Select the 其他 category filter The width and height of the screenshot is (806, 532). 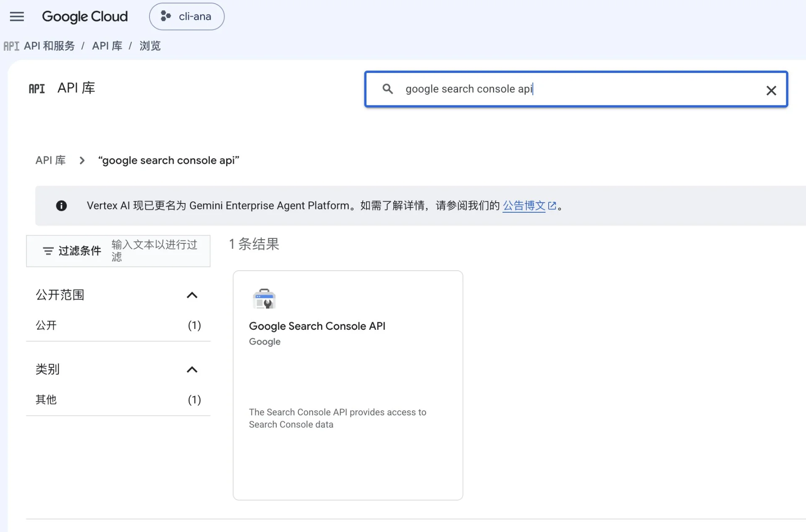click(x=118, y=399)
